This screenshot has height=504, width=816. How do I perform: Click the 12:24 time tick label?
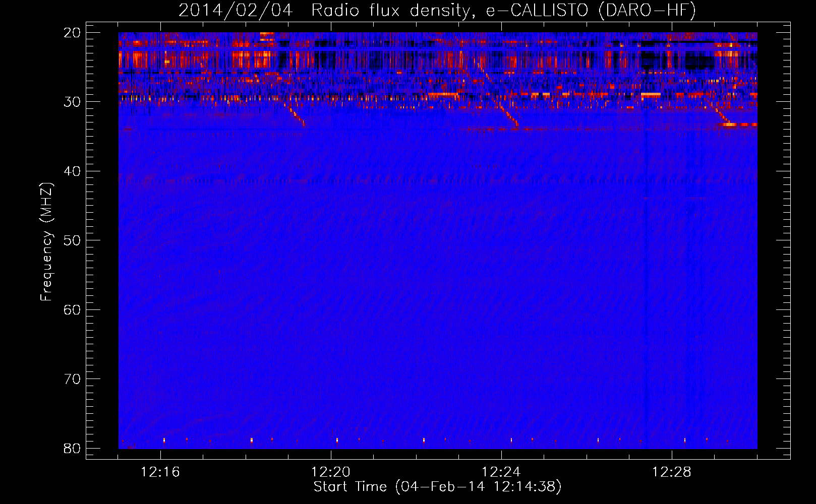click(501, 472)
